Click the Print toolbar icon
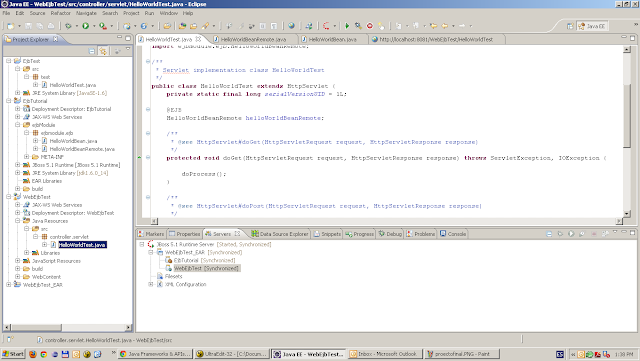 pyautogui.click(x=51, y=26)
